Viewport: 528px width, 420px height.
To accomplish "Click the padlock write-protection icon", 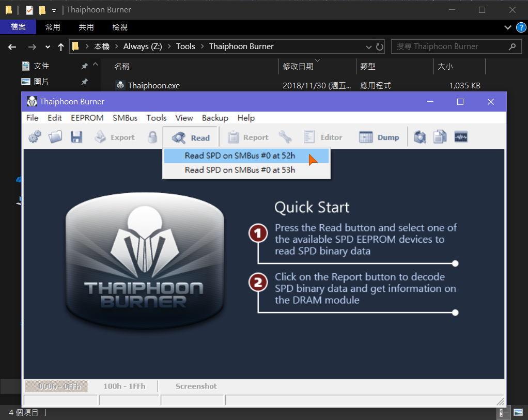I will (152, 137).
